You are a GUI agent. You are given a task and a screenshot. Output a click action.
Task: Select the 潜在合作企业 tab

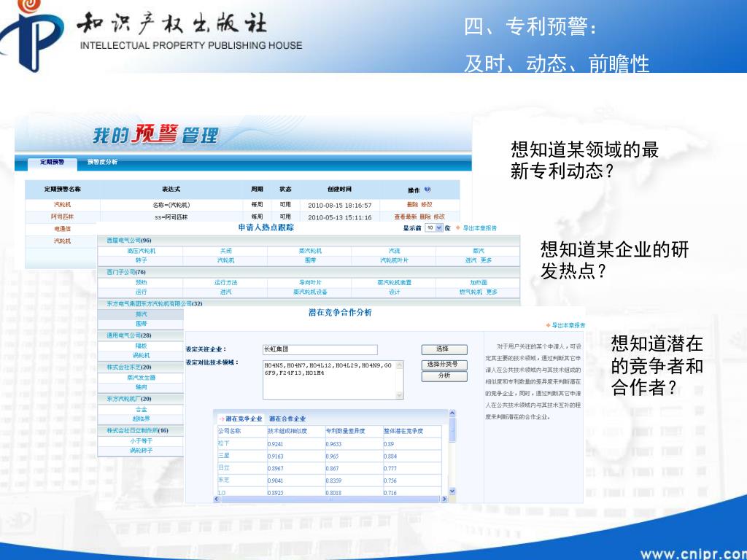[287, 419]
